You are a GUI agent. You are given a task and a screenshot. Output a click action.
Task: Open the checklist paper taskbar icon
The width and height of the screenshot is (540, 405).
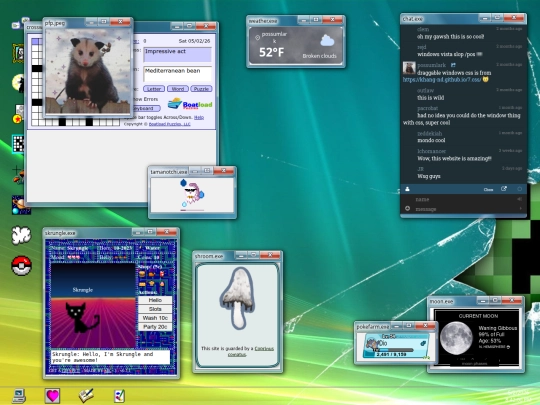(119, 396)
